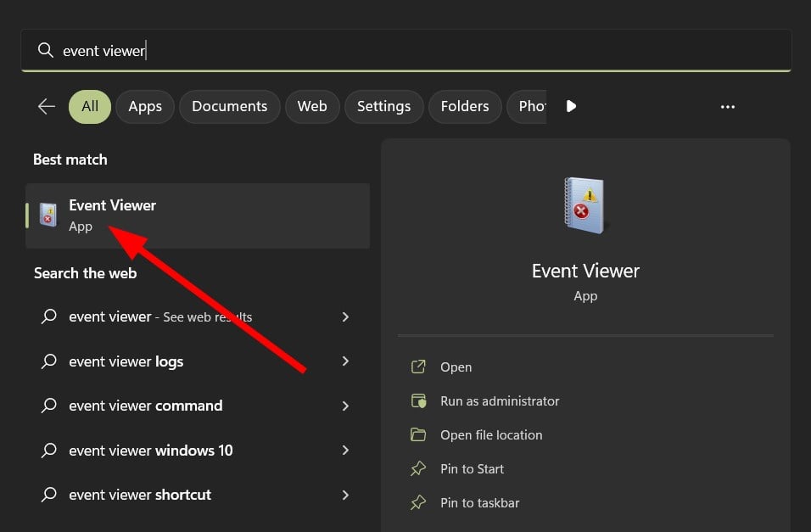Click the 'Event Viewer' title in details panel

point(585,272)
